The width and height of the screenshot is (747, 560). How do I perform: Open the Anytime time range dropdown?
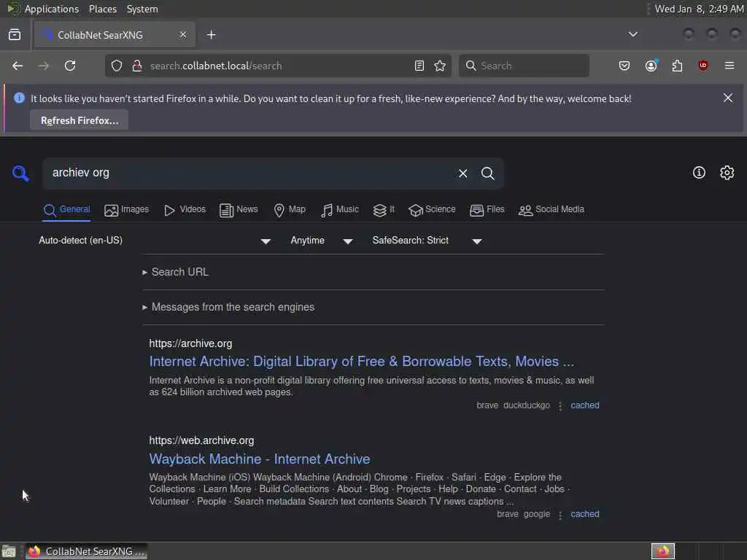coord(322,241)
